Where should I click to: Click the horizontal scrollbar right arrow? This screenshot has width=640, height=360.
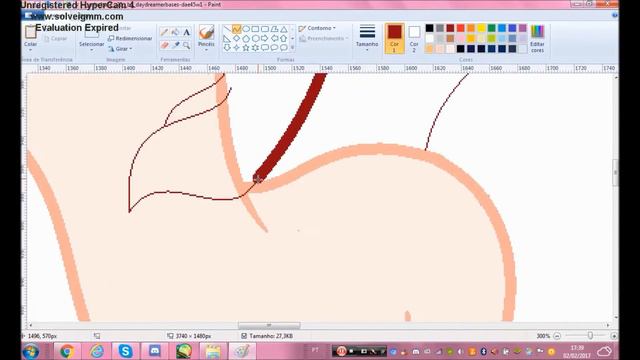click(608, 325)
